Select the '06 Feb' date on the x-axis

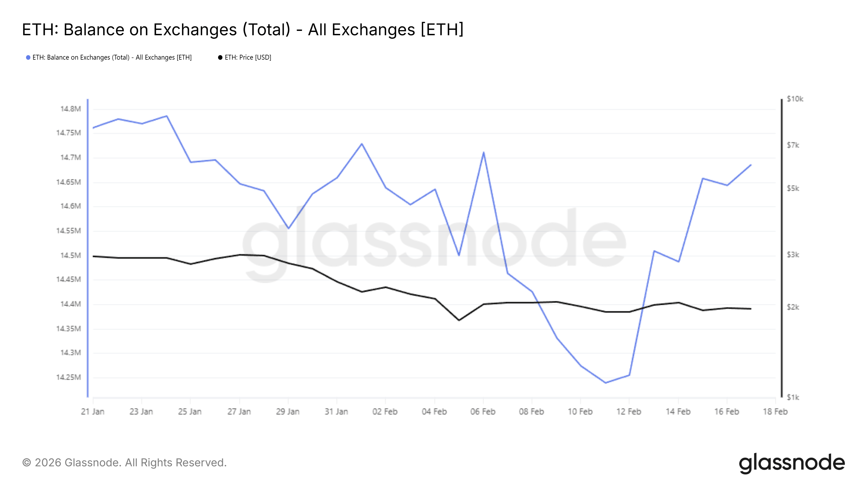pyautogui.click(x=483, y=412)
